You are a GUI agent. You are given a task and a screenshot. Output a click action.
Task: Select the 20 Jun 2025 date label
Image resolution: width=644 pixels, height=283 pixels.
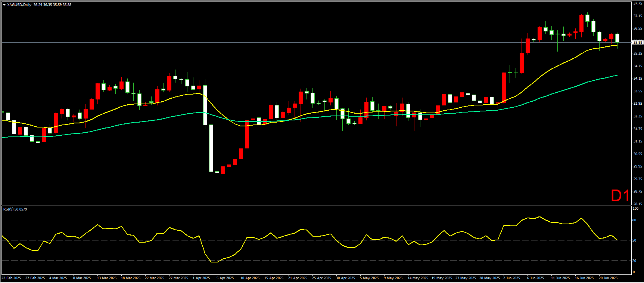pos(608,278)
